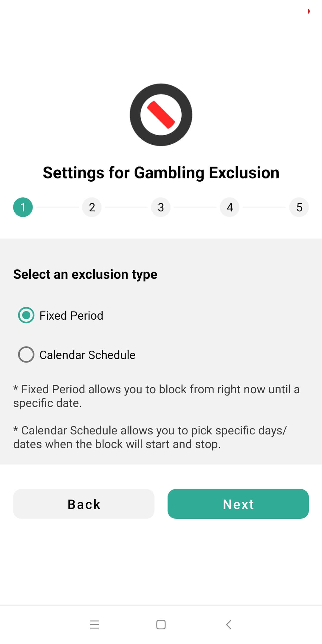Click step 5 indicator circle

299,207
